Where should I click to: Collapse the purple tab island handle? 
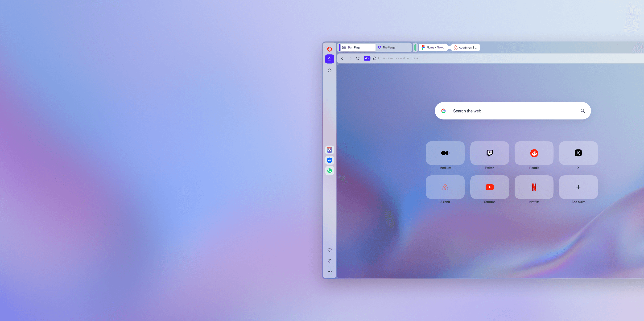point(339,47)
